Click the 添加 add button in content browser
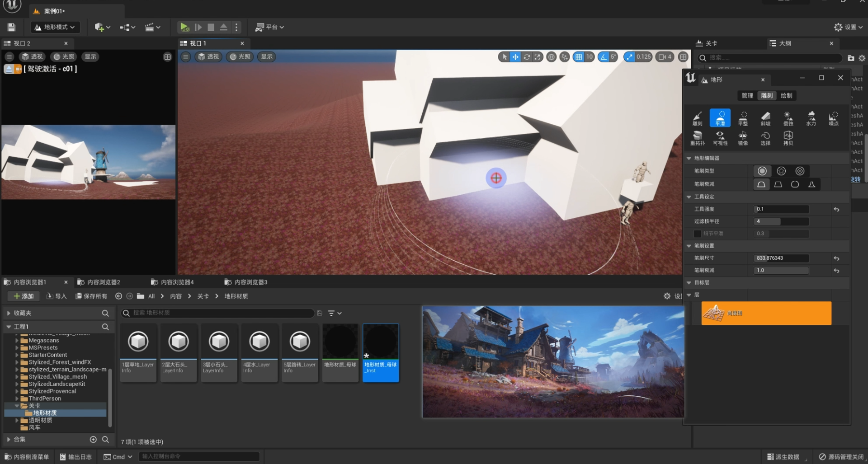The width and height of the screenshot is (868, 464). tap(24, 296)
